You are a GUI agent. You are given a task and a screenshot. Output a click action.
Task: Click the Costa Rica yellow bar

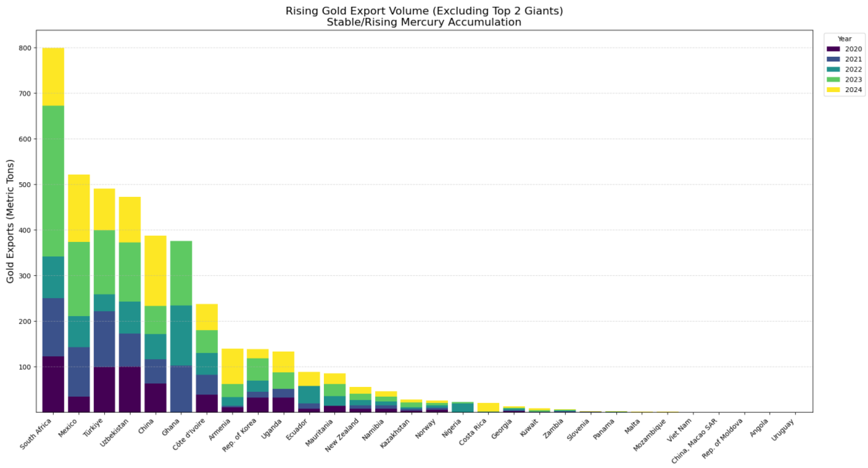[488, 407]
